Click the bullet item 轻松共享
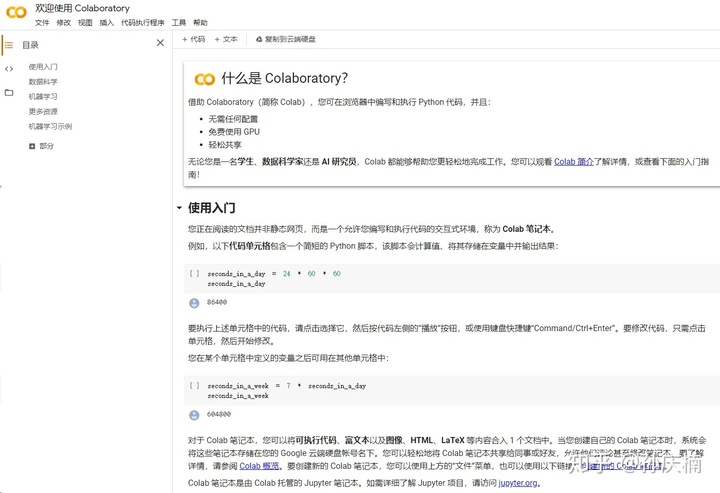The width and height of the screenshot is (720, 493). tap(225, 145)
